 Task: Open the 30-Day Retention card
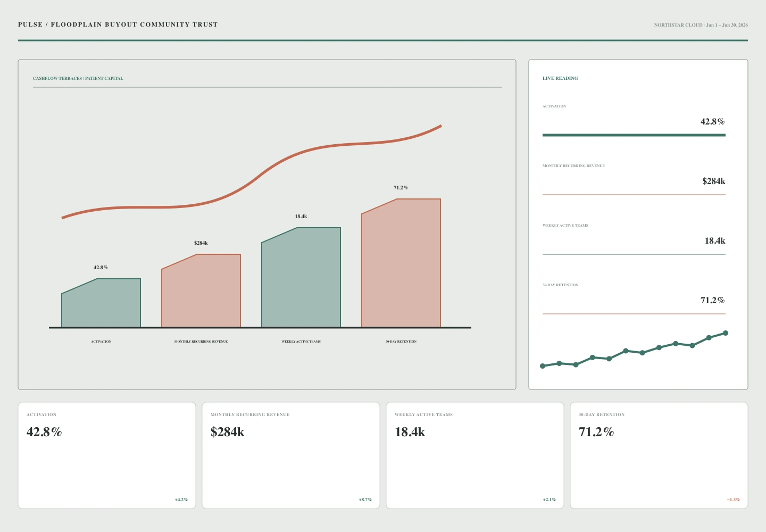click(659, 455)
